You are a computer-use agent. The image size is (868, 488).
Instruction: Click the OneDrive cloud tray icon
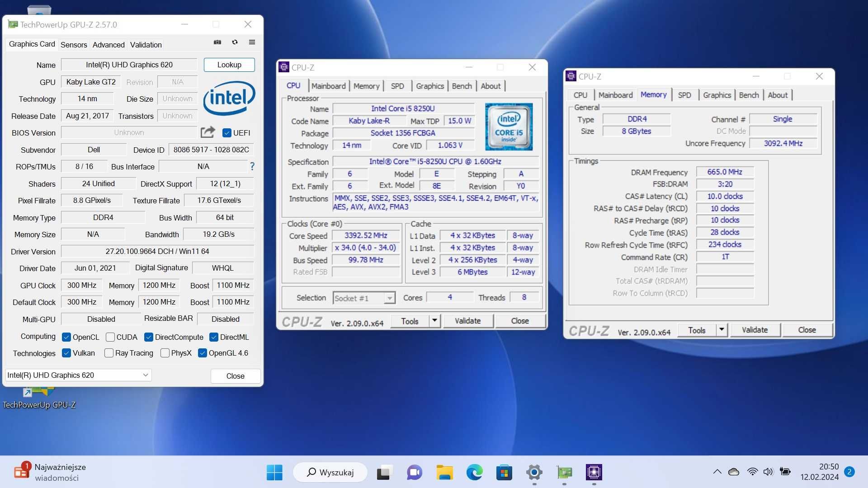click(734, 472)
